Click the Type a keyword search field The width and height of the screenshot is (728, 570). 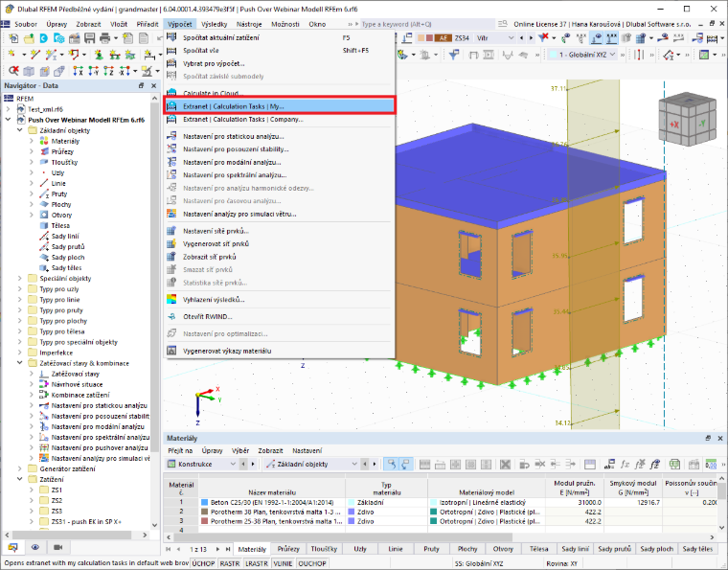click(x=427, y=24)
